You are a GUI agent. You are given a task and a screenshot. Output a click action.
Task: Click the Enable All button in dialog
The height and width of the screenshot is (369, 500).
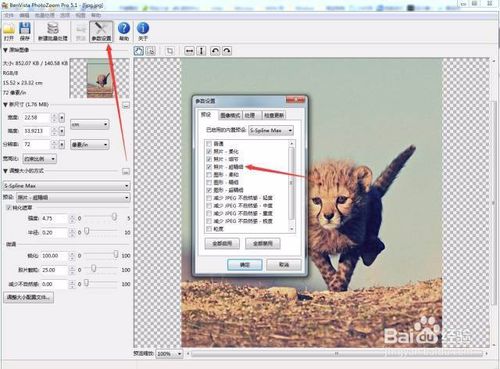(222, 244)
